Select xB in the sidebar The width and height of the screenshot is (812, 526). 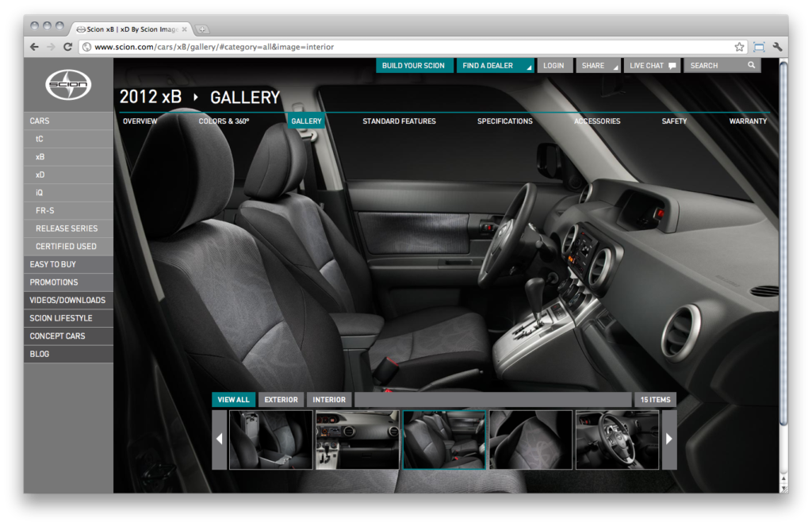coord(68,156)
